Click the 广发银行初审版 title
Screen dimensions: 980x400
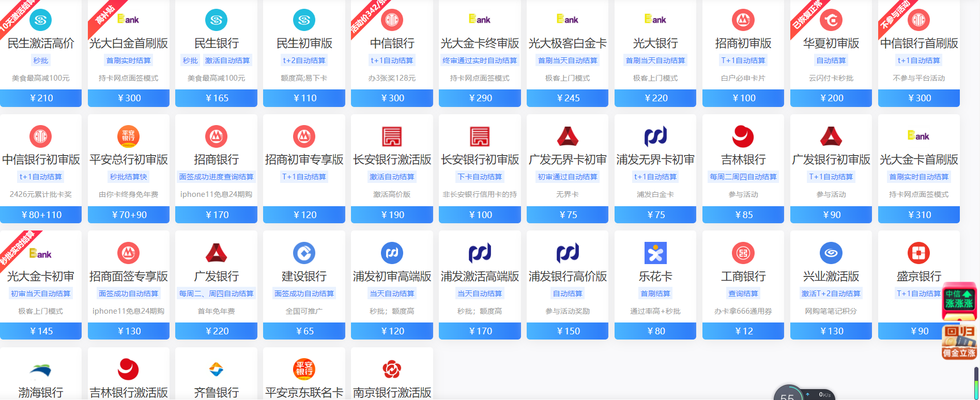(831, 160)
